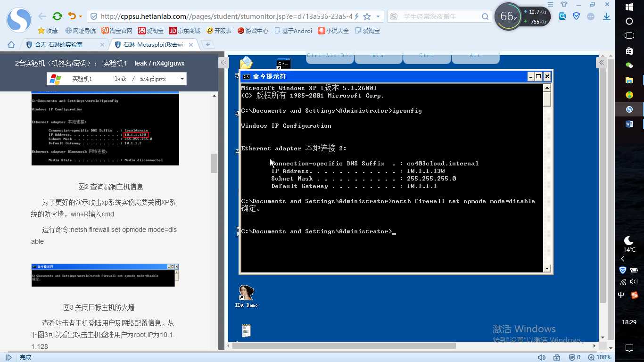Click the undo restore-page arrow icon

pos(72,16)
